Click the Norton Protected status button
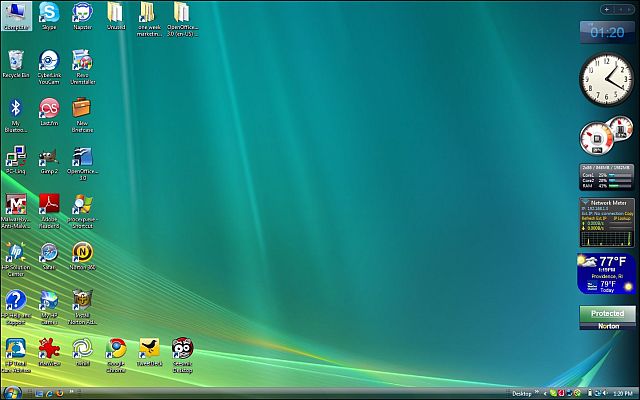640x400 pixels. pos(607,313)
